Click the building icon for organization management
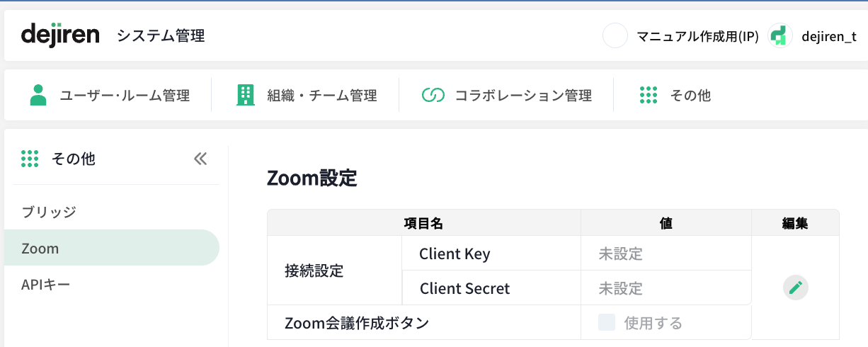Screen dimensions: 868x347 [x=245, y=95]
